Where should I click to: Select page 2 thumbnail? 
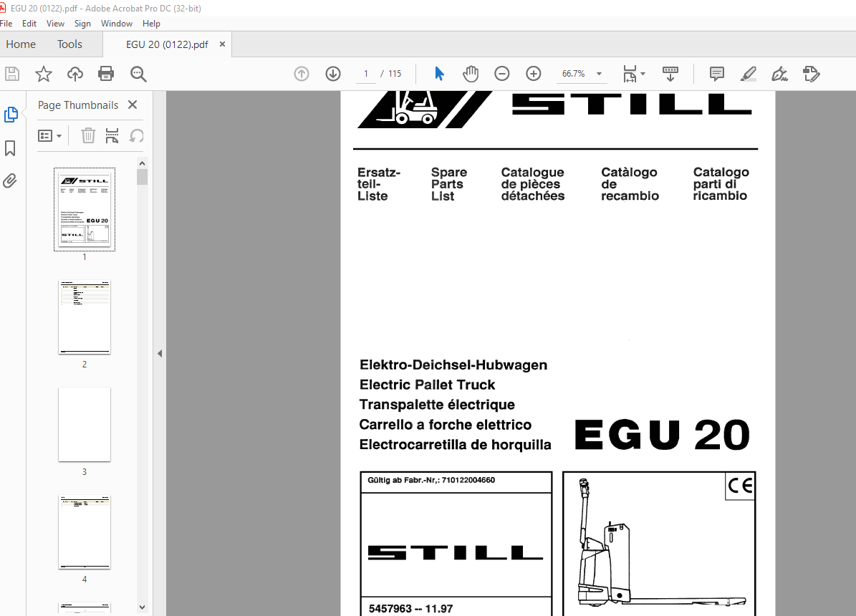(x=85, y=317)
